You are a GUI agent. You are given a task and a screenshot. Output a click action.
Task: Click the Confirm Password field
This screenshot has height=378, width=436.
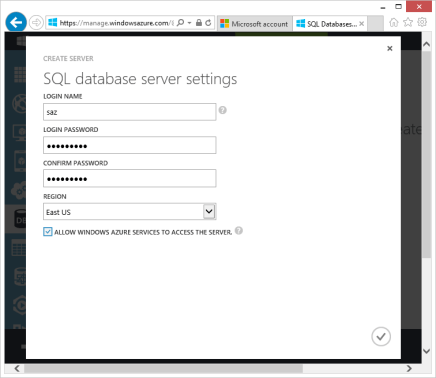(130, 178)
